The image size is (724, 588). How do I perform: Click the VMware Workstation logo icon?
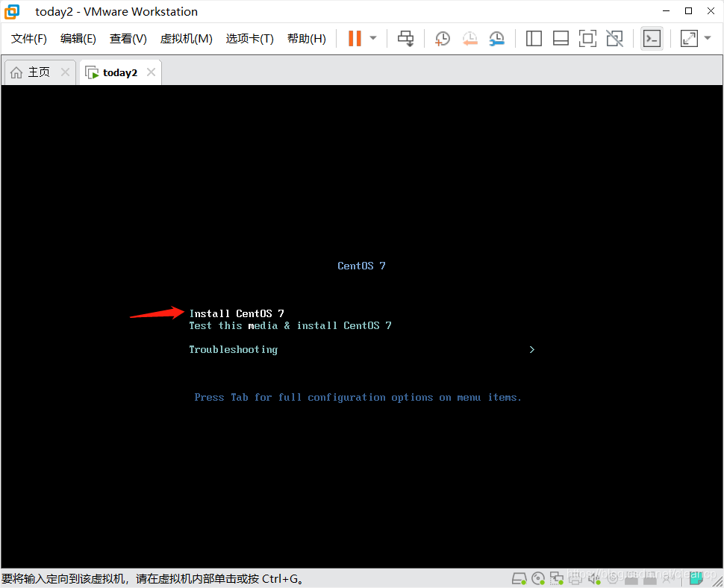click(12, 11)
